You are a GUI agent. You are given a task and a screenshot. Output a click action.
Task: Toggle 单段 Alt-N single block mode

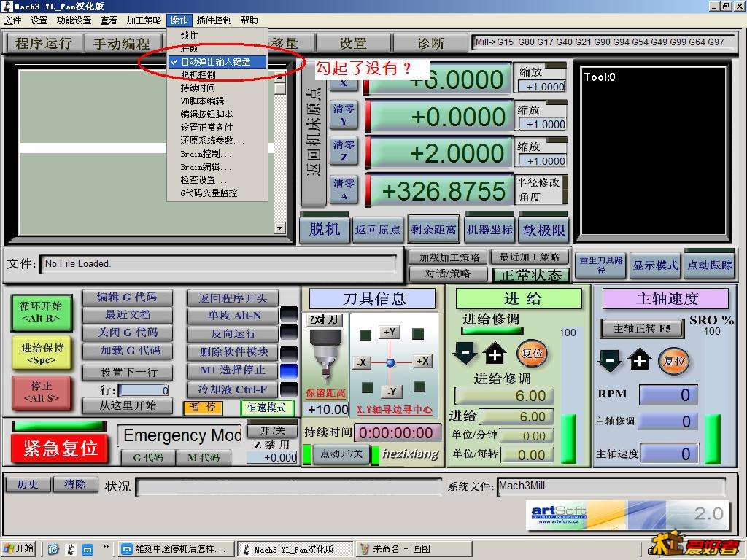233,315
